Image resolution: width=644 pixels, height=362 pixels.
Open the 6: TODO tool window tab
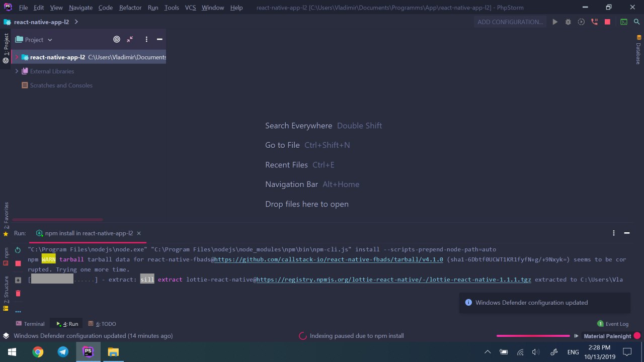[x=102, y=324]
